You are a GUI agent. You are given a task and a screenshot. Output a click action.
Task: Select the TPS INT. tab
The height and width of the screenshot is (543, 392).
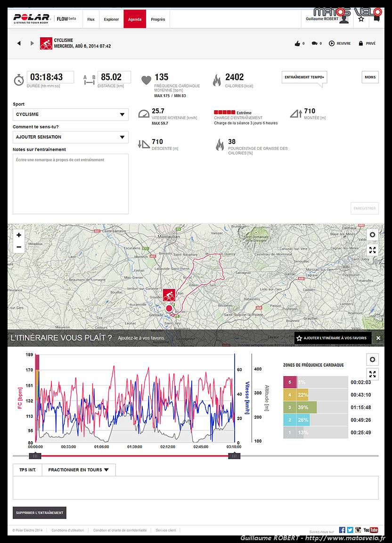coord(27,470)
